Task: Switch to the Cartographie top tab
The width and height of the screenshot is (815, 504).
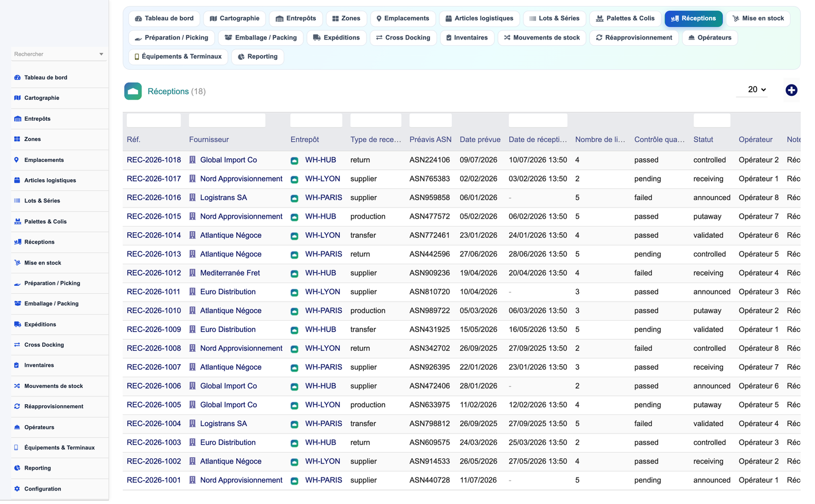Action: click(x=235, y=19)
